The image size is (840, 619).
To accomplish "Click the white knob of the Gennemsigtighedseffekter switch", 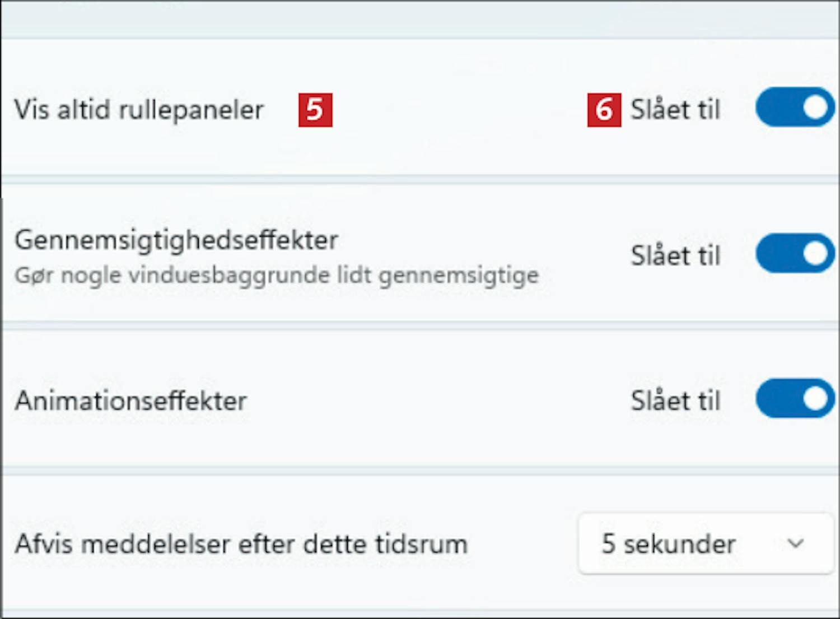I will click(815, 253).
